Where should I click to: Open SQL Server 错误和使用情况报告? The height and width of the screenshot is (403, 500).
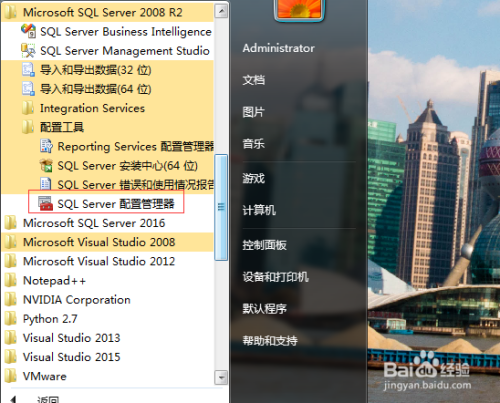pos(107,185)
